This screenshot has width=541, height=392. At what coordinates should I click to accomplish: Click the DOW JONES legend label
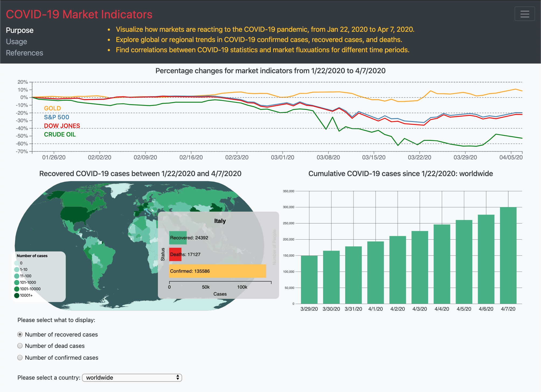tap(62, 126)
